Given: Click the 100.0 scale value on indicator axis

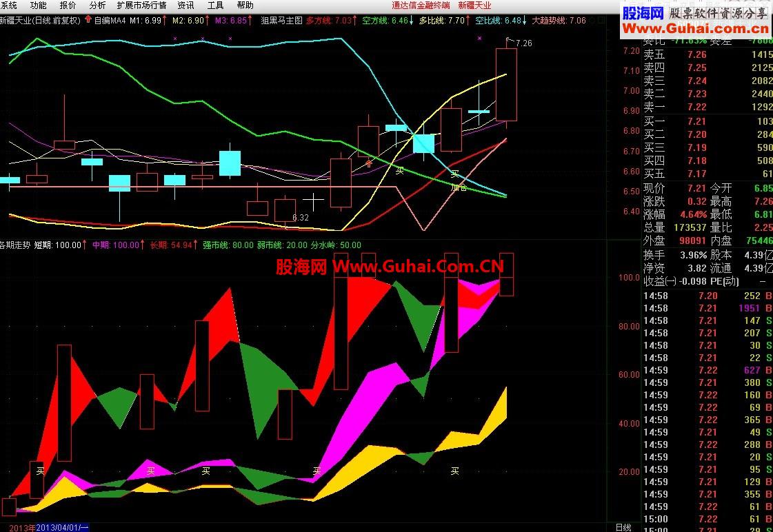Looking at the screenshot, I should 629,277.
